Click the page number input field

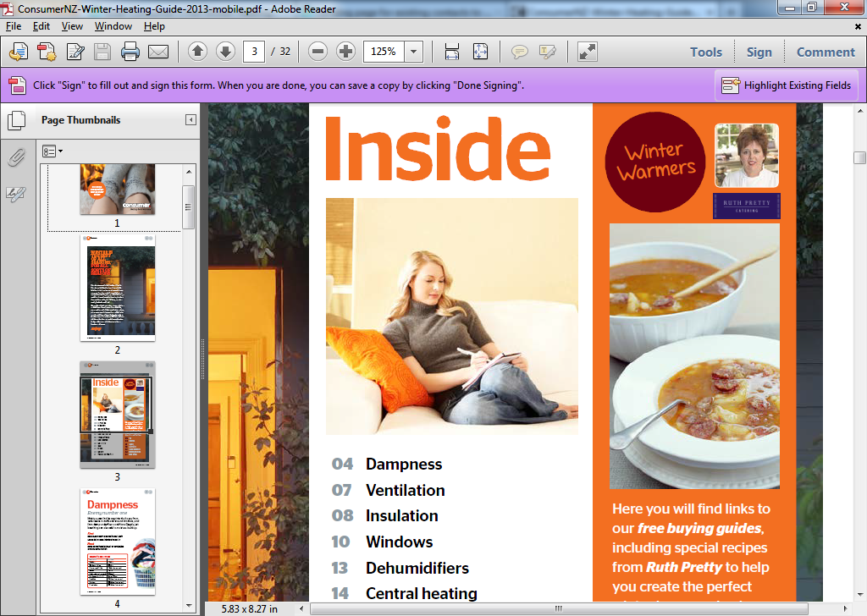pyautogui.click(x=254, y=52)
